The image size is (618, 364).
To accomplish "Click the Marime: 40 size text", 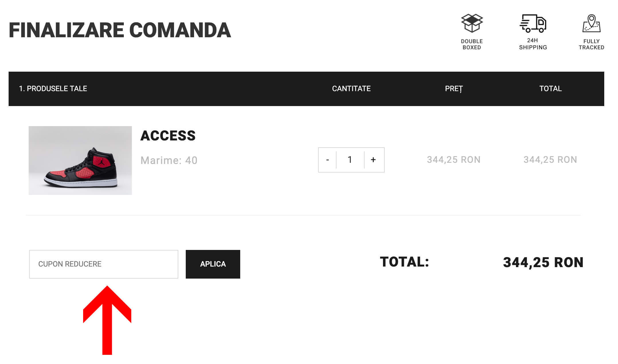I will coord(169,161).
